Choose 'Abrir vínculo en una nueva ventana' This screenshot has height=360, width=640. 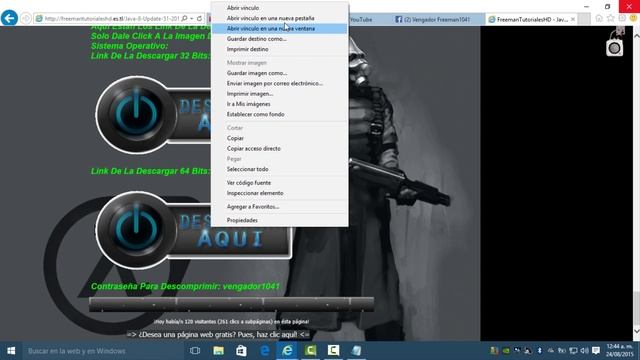coord(280,29)
